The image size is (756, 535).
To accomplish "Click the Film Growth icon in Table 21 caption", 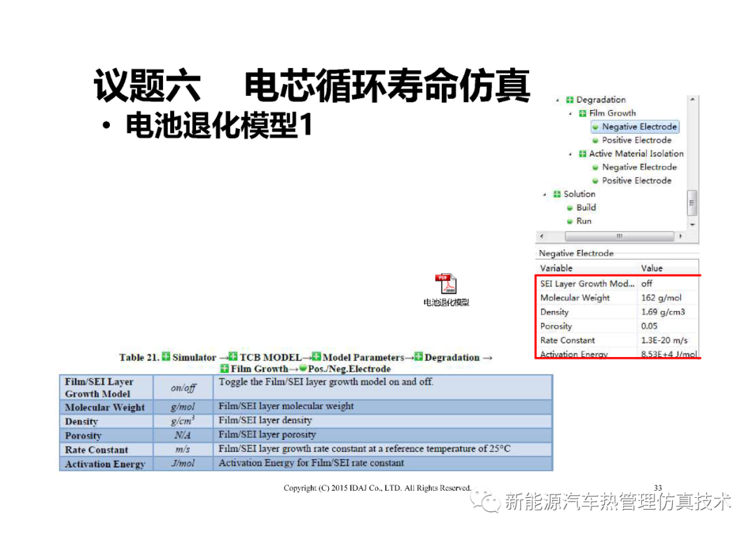I will point(225,368).
